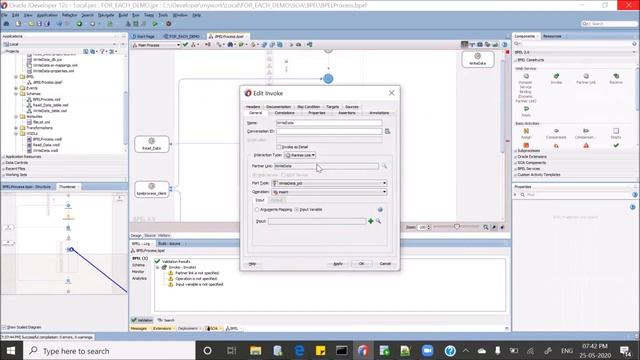Open File Explorer from the taskbar
The width and height of the screenshot is (640, 360).
[256, 351]
